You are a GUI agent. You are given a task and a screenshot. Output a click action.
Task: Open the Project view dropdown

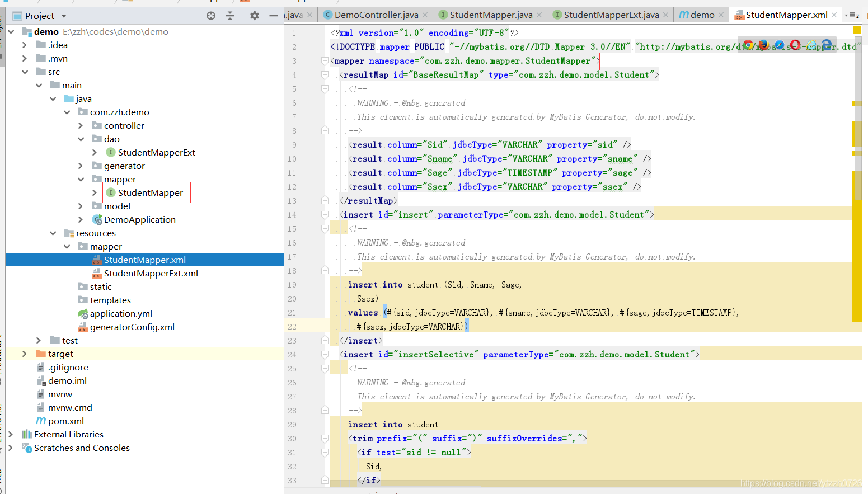point(64,16)
